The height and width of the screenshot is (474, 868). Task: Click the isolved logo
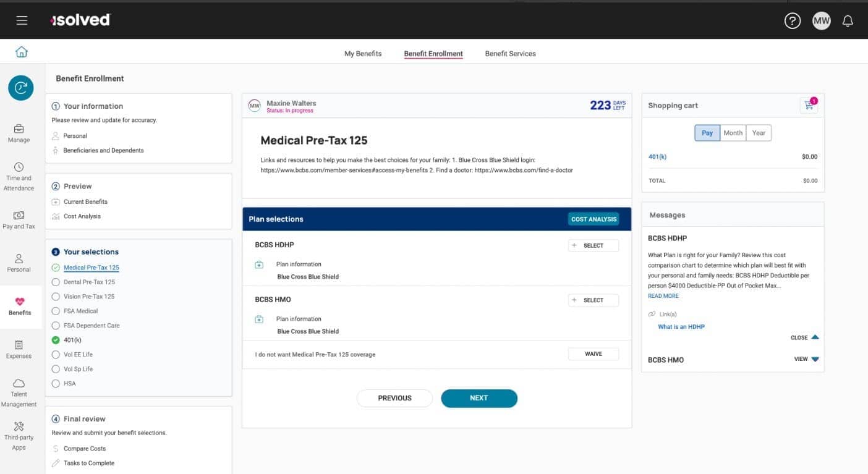[x=80, y=20]
